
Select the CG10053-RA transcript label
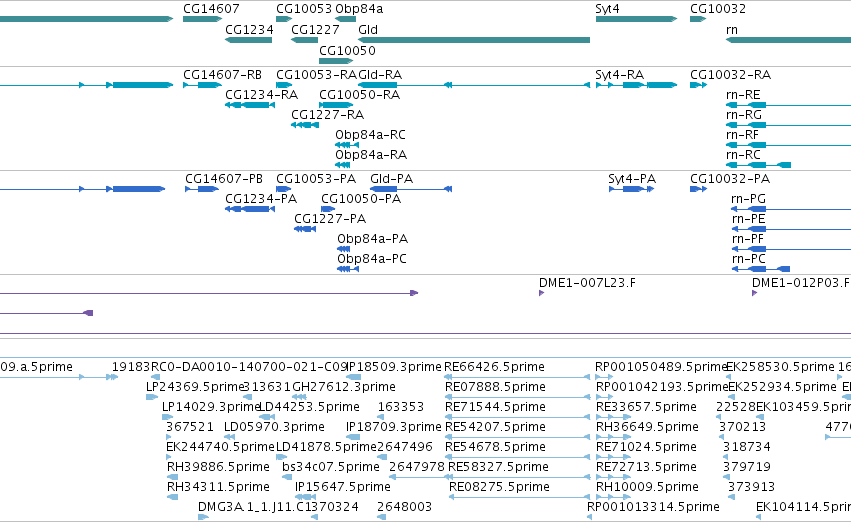point(316,75)
